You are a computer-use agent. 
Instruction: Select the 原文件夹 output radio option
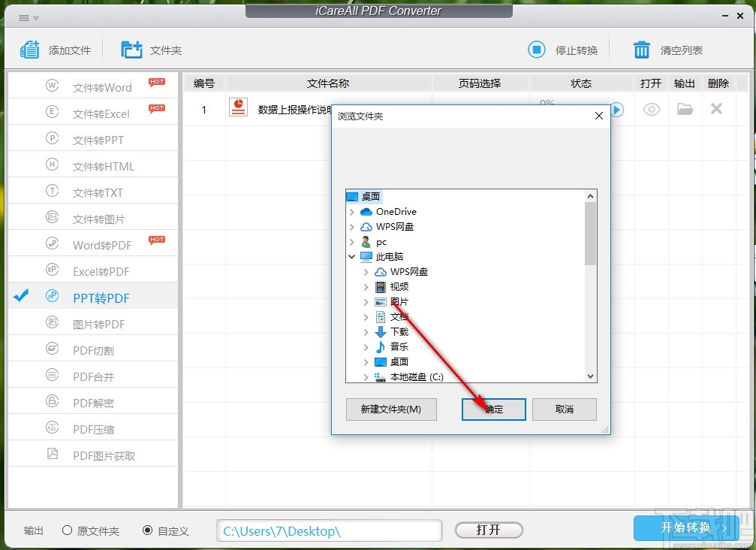coord(68,530)
